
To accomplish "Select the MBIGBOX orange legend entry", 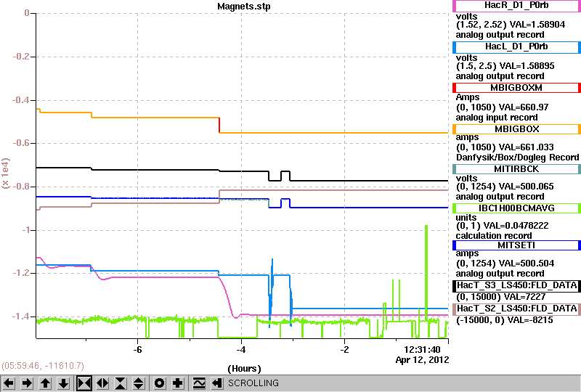I will tap(516, 129).
